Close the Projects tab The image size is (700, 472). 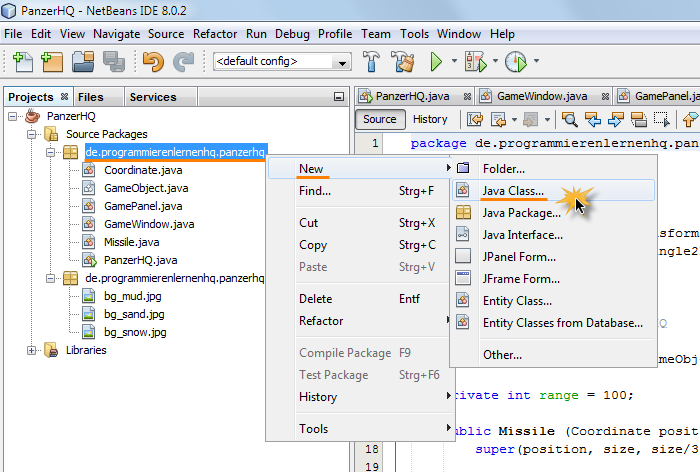[x=64, y=96]
